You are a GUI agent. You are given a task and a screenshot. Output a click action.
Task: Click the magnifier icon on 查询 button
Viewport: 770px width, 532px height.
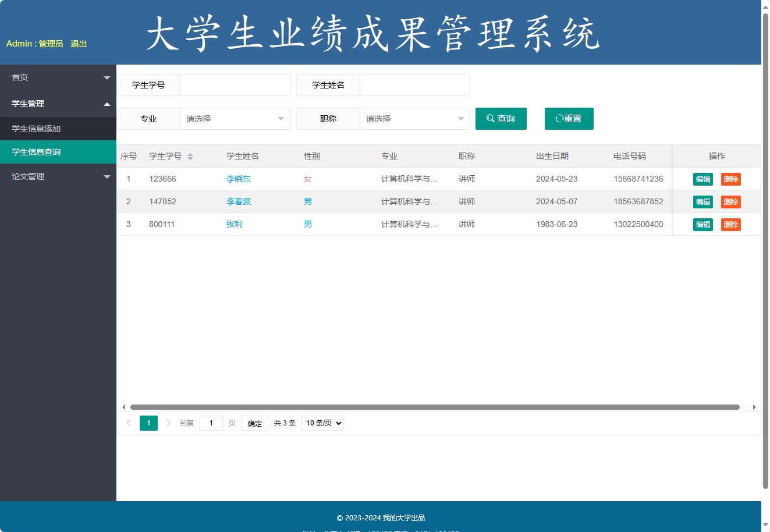[x=491, y=118]
